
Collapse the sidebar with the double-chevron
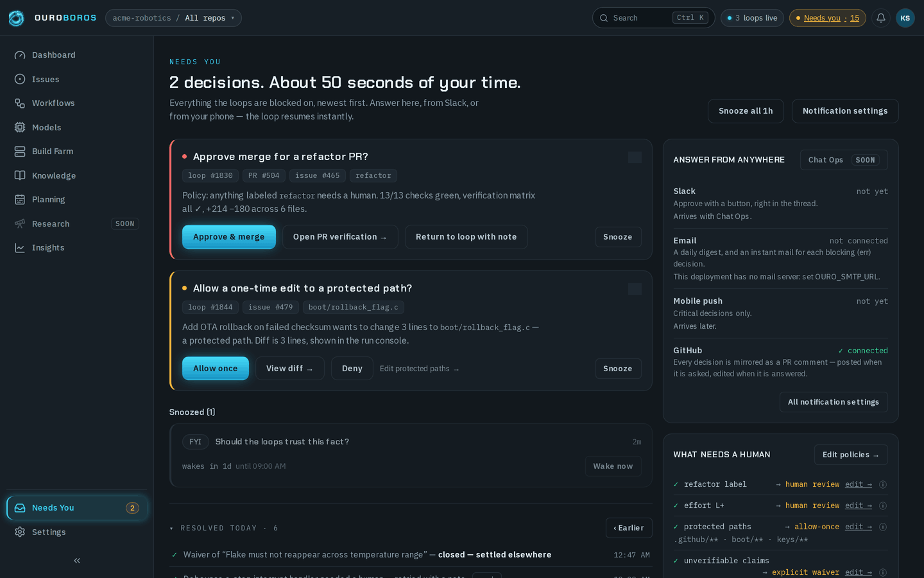click(77, 561)
